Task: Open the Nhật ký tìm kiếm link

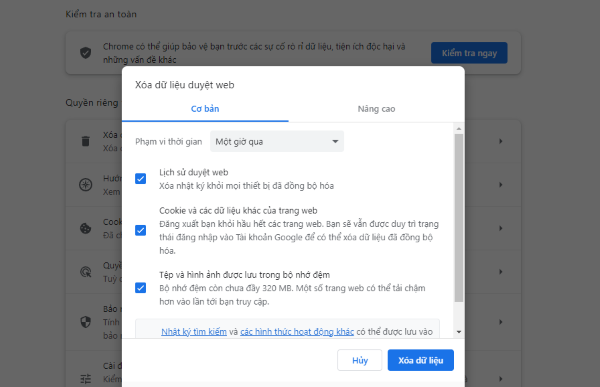Action: 194,332
